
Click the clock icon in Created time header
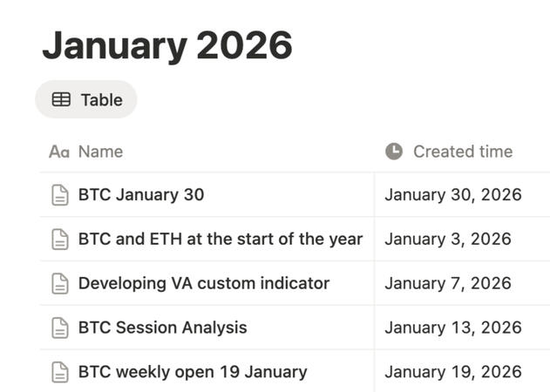pyautogui.click(x=394, y=152)
